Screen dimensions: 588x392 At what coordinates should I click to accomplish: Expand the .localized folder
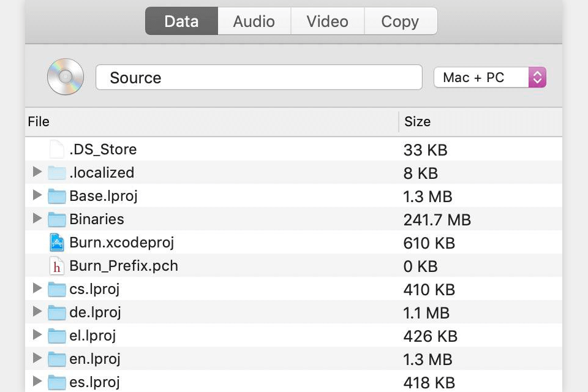click(x=37, y=172)
